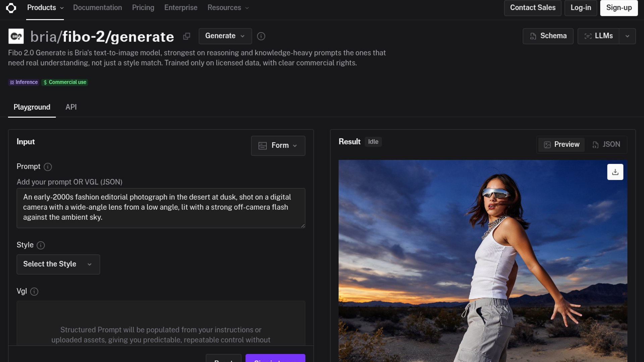Screen dimensions: 644x362
Task: Click the Bria model avatar icon
Action: (16, 36)
